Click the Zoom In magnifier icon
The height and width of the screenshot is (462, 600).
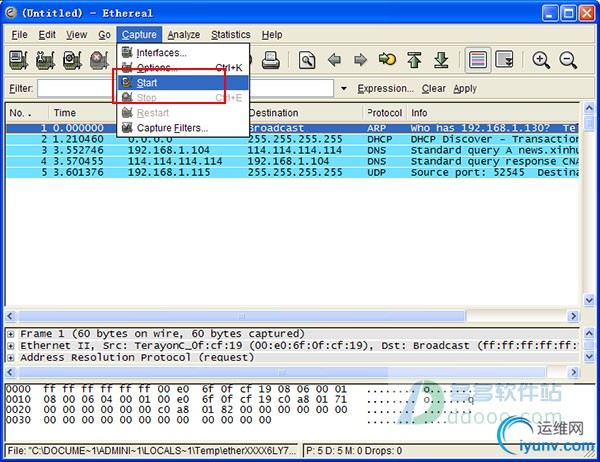coord(541,60)
